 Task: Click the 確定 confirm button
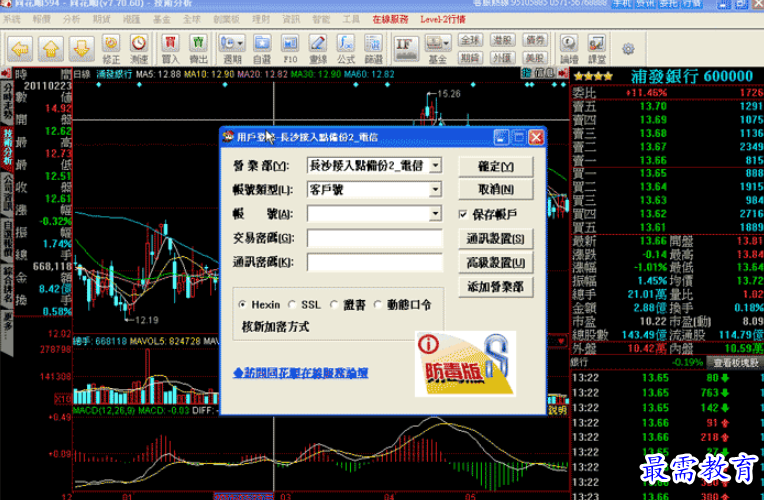[496, 166]
